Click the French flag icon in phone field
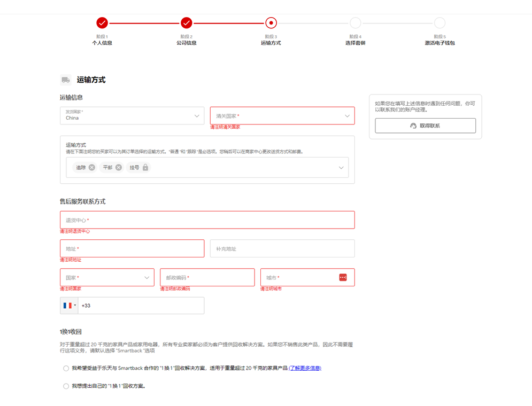This screenshot has width=532, height=406. [68, 305]
